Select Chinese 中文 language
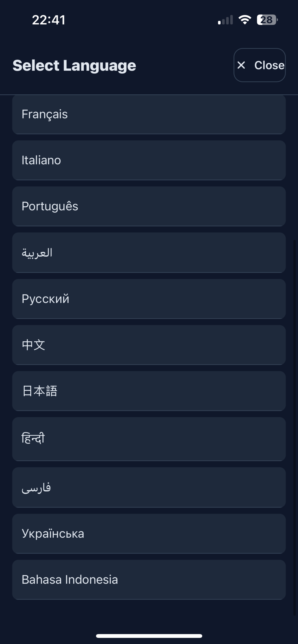This screenshot has height=644, width=298. pos(149,345)
